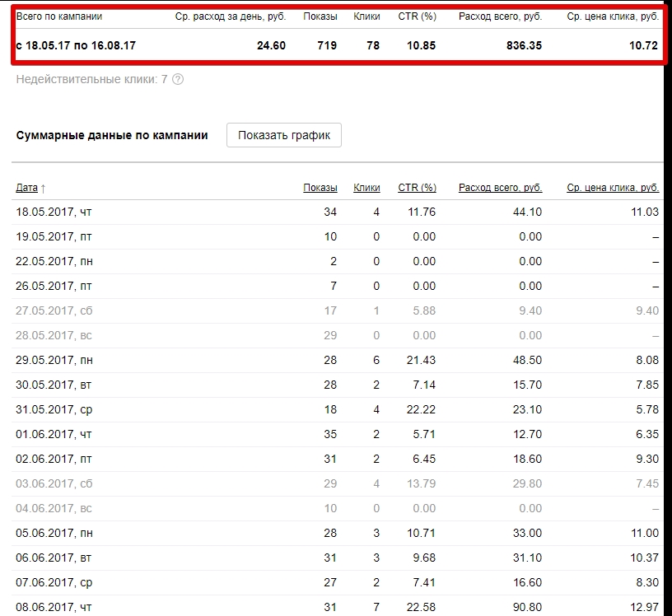Select the row for 18.05.2017, чт
This screenshot has width=672, height=616.
[x=338, y=212]
